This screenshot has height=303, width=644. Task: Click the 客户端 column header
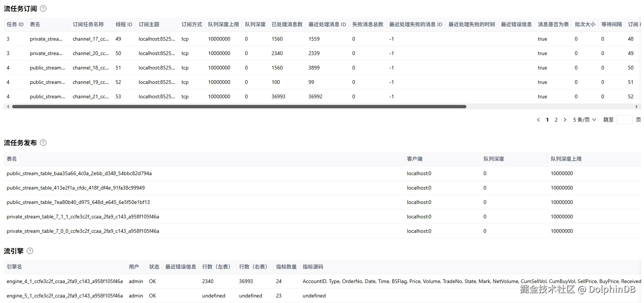[415, 159]
